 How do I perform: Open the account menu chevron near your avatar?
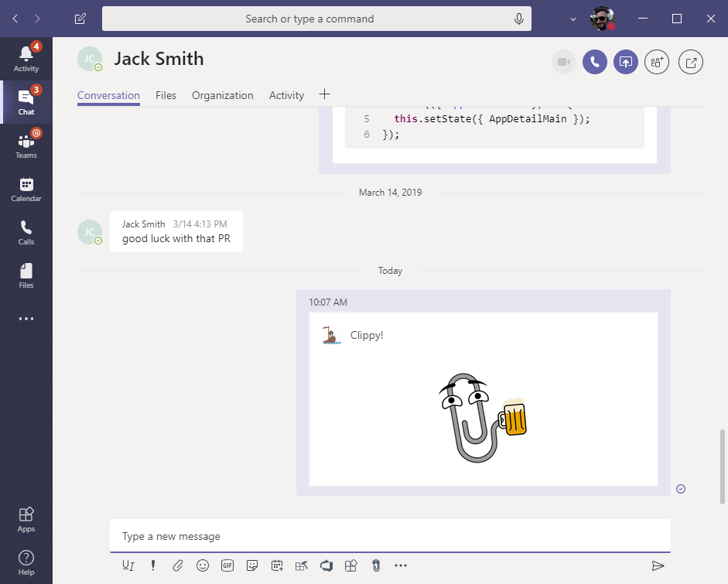572,18
